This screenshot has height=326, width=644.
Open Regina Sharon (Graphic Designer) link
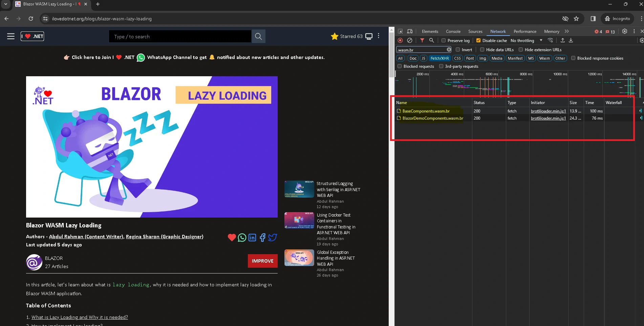pos(165,237)
